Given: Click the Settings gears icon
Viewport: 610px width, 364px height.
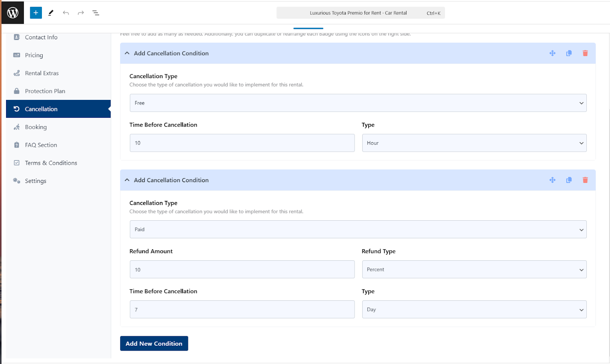Looking at the screenshot, I should 17,181.
